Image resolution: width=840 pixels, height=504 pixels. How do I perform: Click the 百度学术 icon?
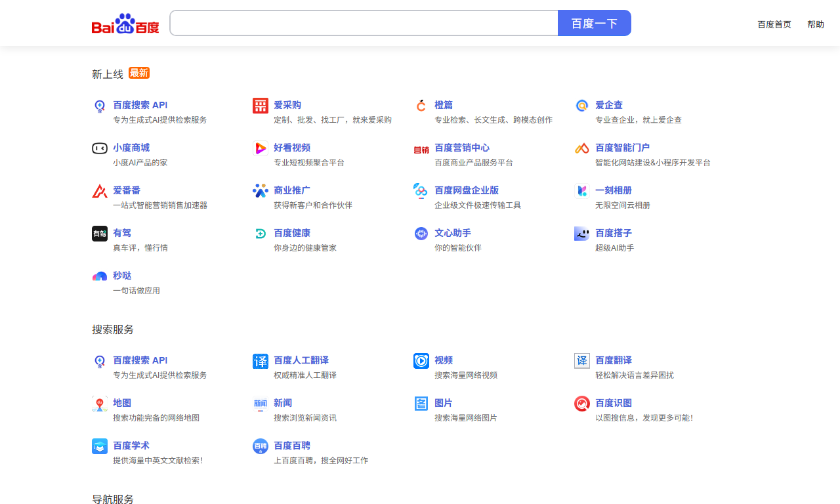point(100,446)
